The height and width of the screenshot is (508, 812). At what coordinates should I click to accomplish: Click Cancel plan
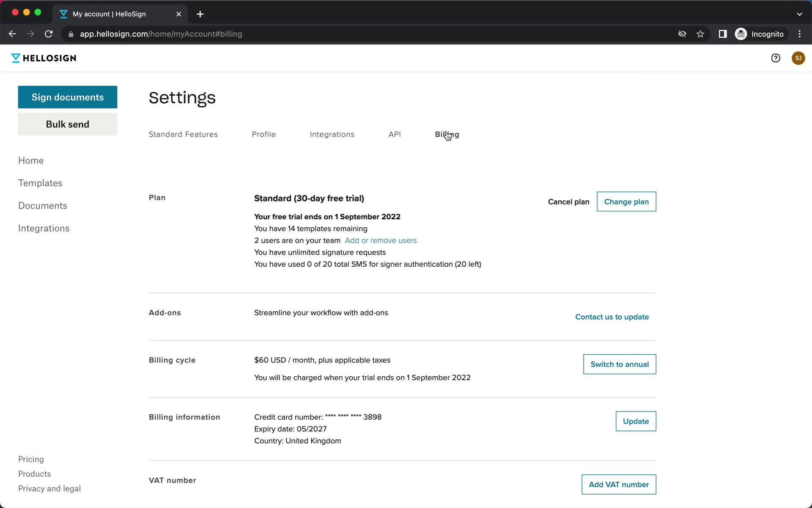click(568, 202)
